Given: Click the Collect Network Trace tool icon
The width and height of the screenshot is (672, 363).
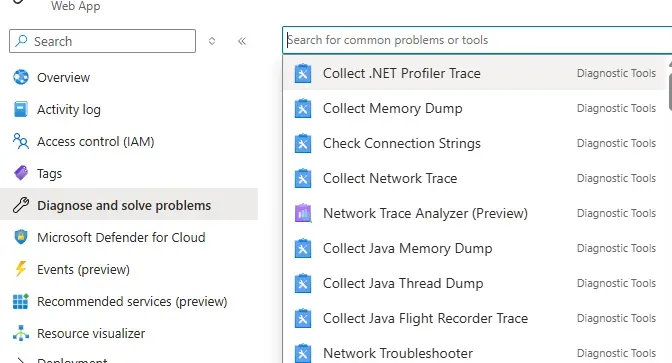Looking at the screenshot, I should pos(303,178).
